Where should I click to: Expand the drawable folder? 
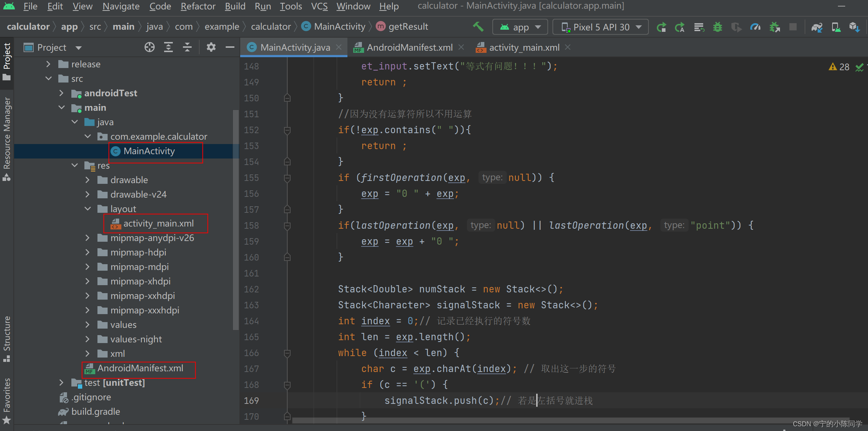coord(87,180)
